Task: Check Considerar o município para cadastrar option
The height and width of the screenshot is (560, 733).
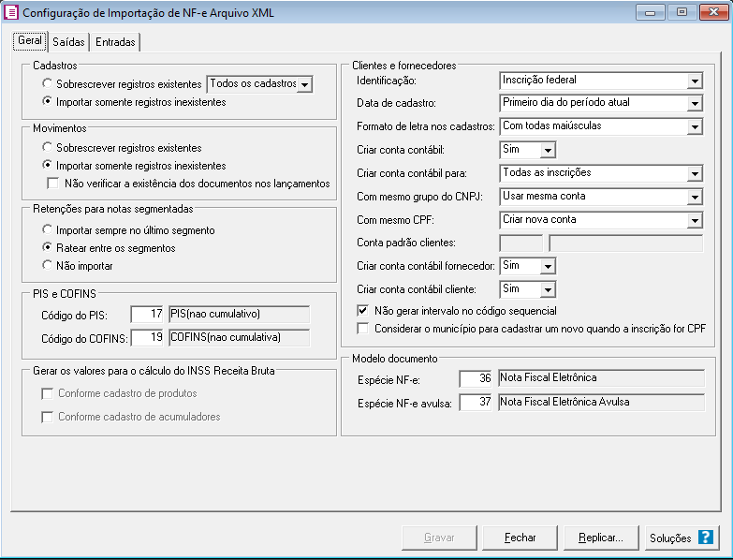Action: coord(364,329)
